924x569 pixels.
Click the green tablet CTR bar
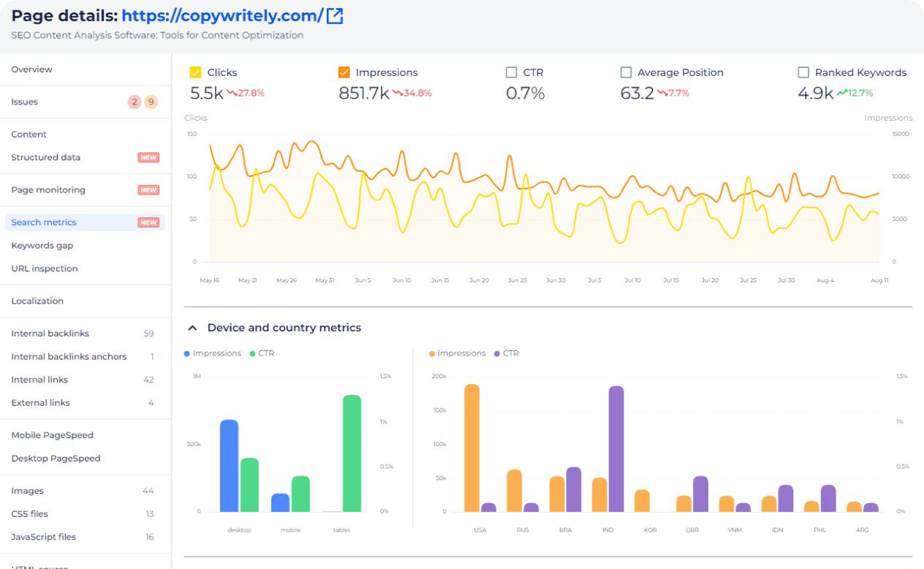click(352, 453)
